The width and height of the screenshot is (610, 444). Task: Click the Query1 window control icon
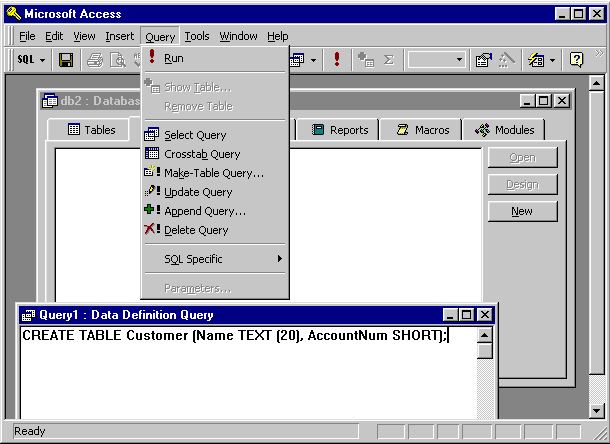click(28, 315)
